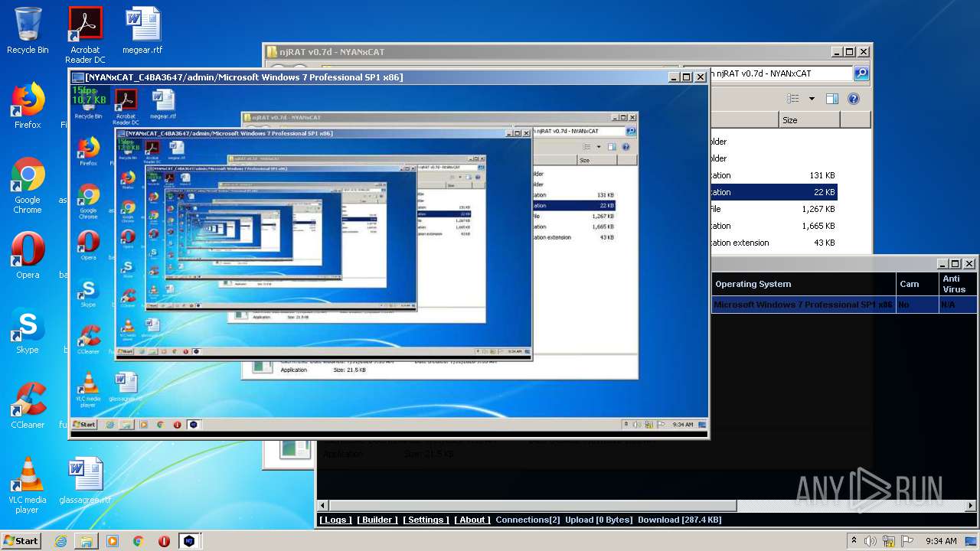Switch to Opera on the main taskbar
Viewport: 980px width, 551px height.
164,541
